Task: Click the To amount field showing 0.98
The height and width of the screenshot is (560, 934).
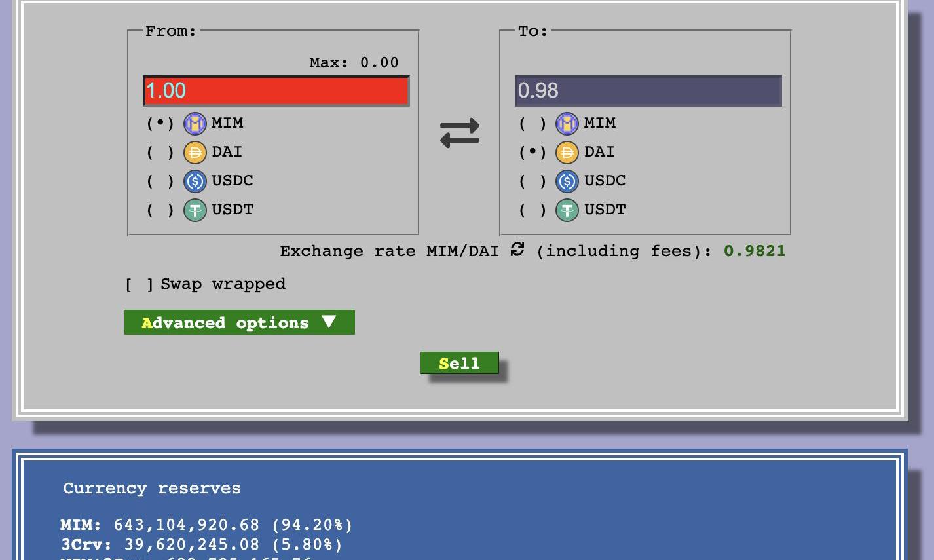Action: [x=648, y=90]
